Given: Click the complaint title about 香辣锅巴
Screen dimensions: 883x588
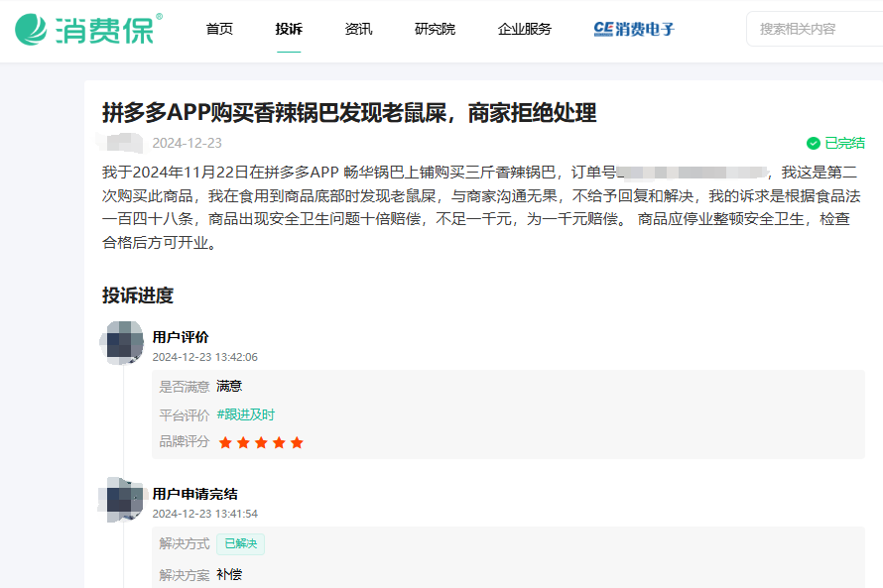Looking at the screenshot, I should pos(349,113).
